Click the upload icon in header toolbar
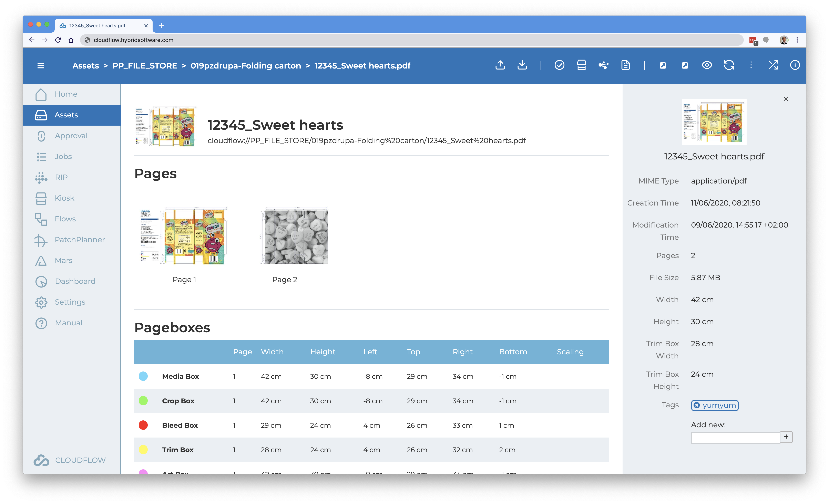This screenshot has width=829, height=504. tap(500, 65)
